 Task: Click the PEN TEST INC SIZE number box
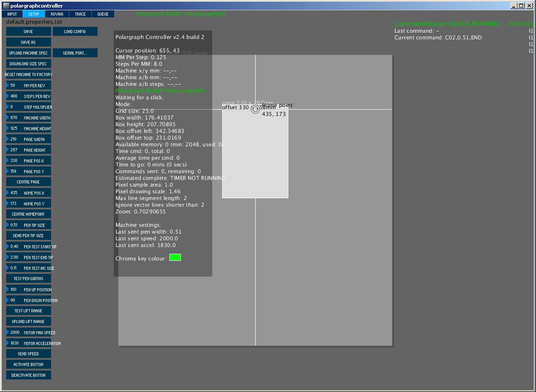click(x=28, y=268)
